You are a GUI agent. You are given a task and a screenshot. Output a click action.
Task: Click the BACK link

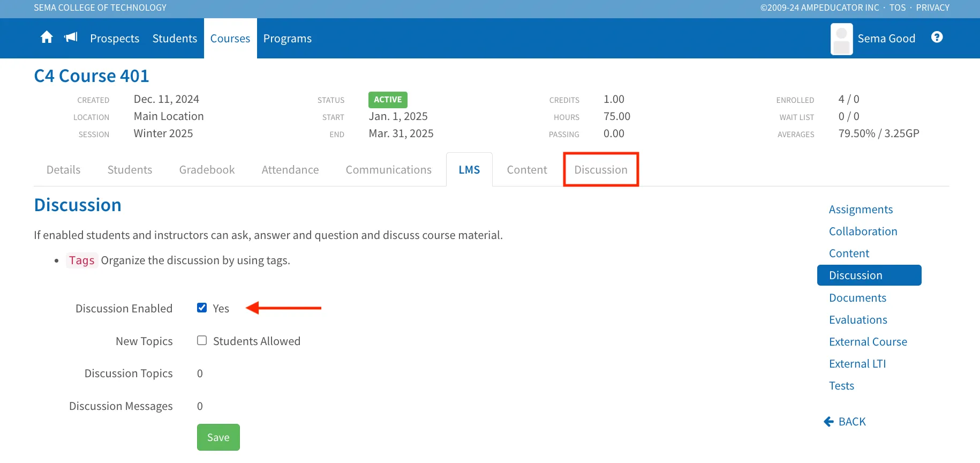(x=852, y=422)
